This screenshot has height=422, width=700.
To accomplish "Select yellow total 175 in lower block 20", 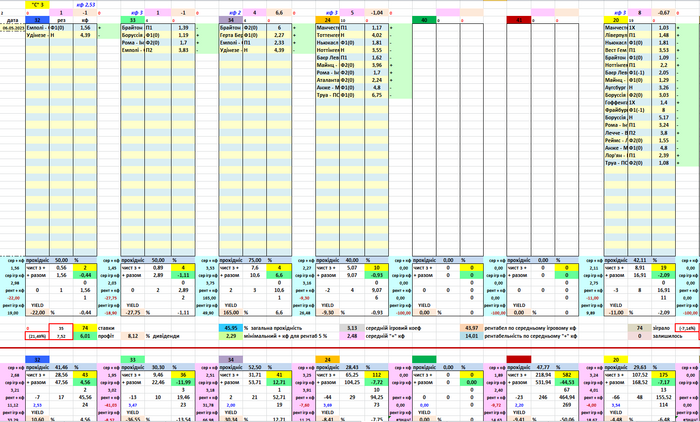I will tap(663, 375).
